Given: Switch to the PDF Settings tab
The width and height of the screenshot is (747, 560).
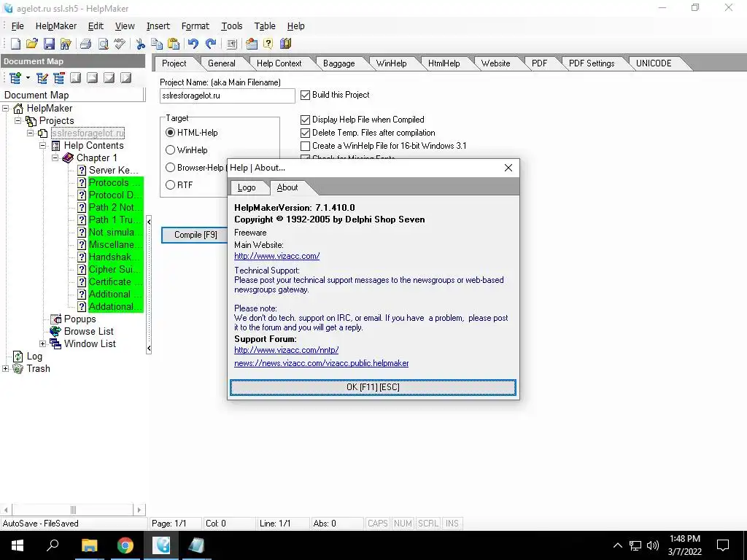Looking at the screenshot, I should click(x=591, y=63).
